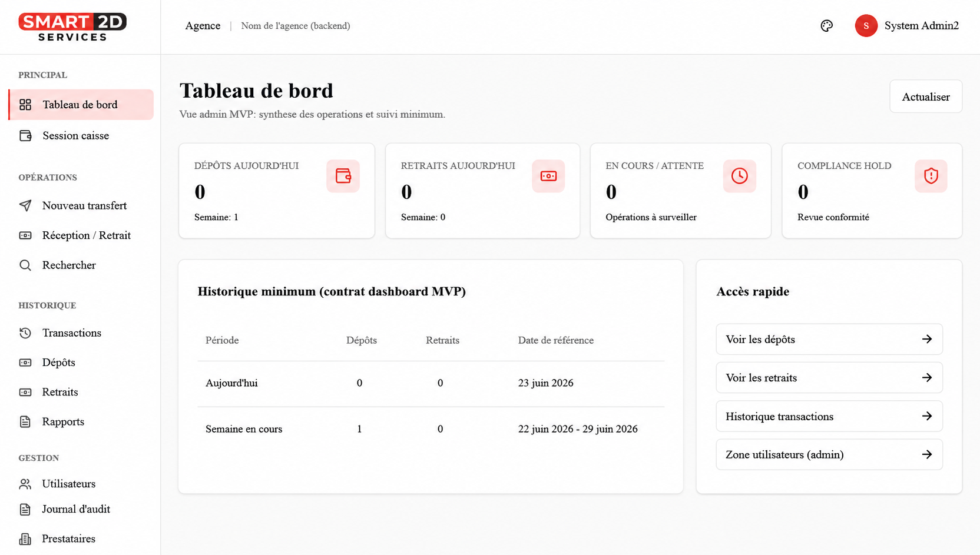Click the Session caisse wallet icon
This screenshot has height=555, width=980.
25,136
